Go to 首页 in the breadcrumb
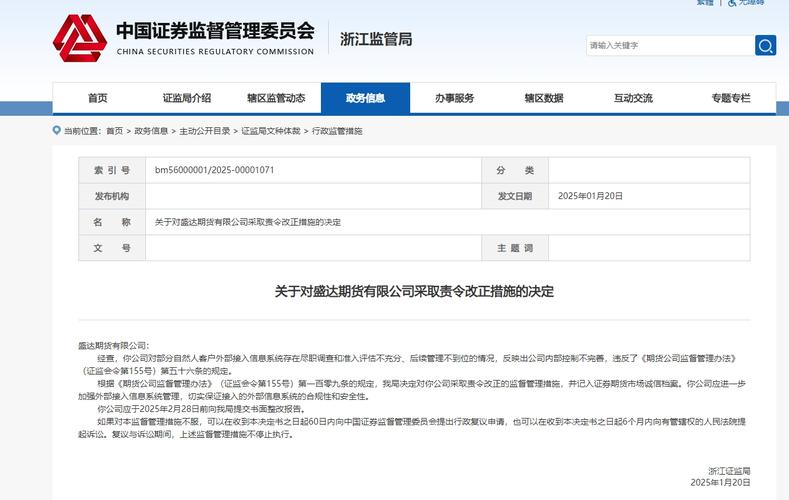Screen dimensions: 789x500 (x=114, y=131)
